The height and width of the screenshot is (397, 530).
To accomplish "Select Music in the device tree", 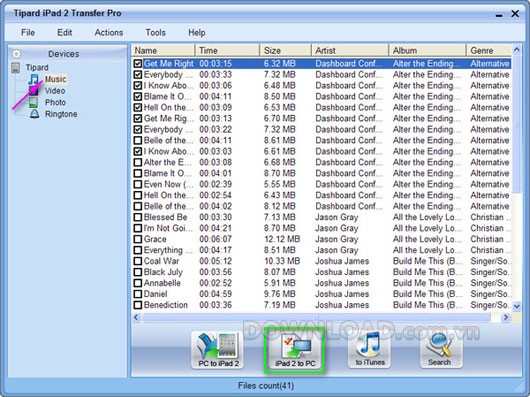I will tap(55, 79).
